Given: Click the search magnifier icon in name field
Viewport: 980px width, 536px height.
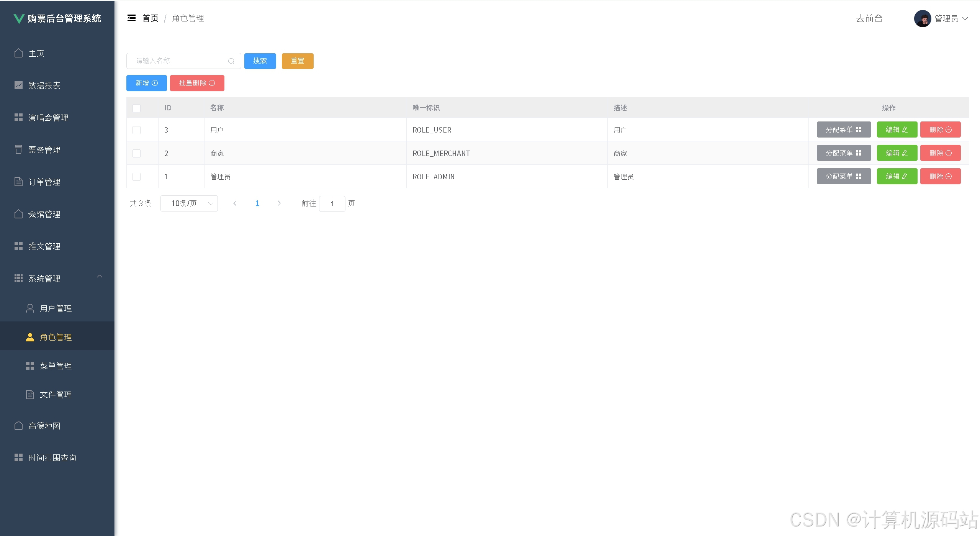Looking at the screenshot, I should (231, 61).
